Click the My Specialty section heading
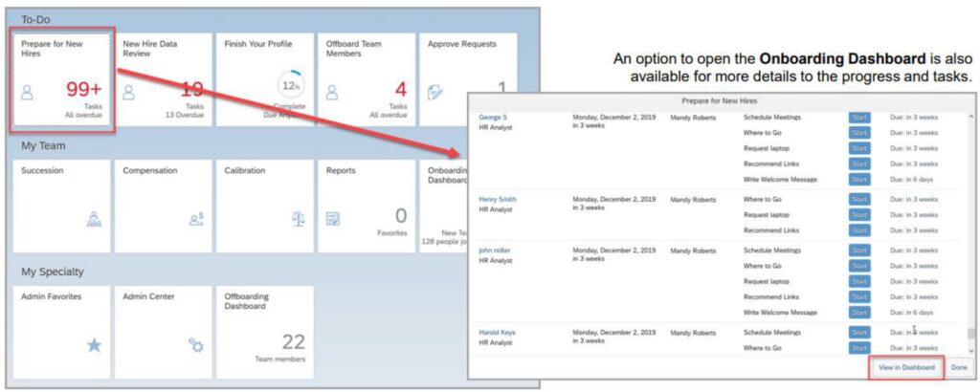Image resolution: width=980 pixels, height=392 pixels. (x=53, y=272)
